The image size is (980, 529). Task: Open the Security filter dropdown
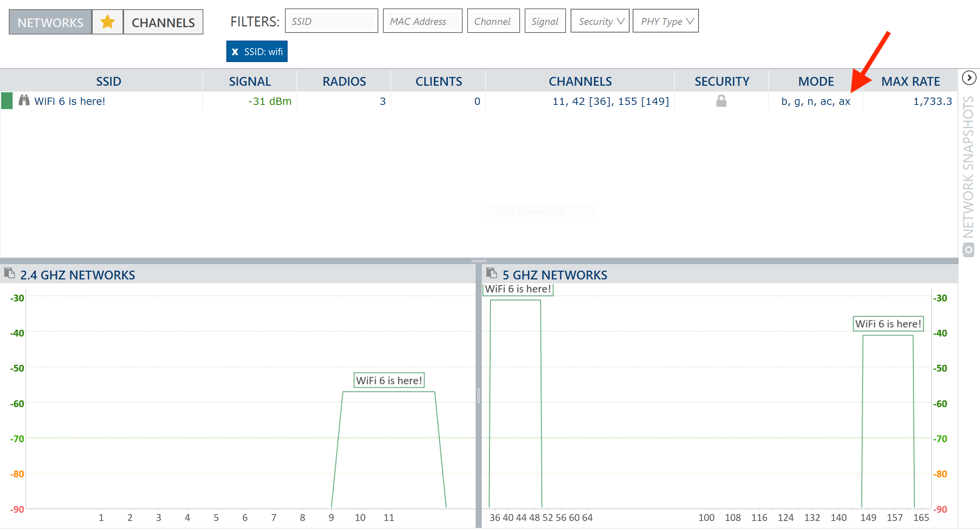coord(600,21)
